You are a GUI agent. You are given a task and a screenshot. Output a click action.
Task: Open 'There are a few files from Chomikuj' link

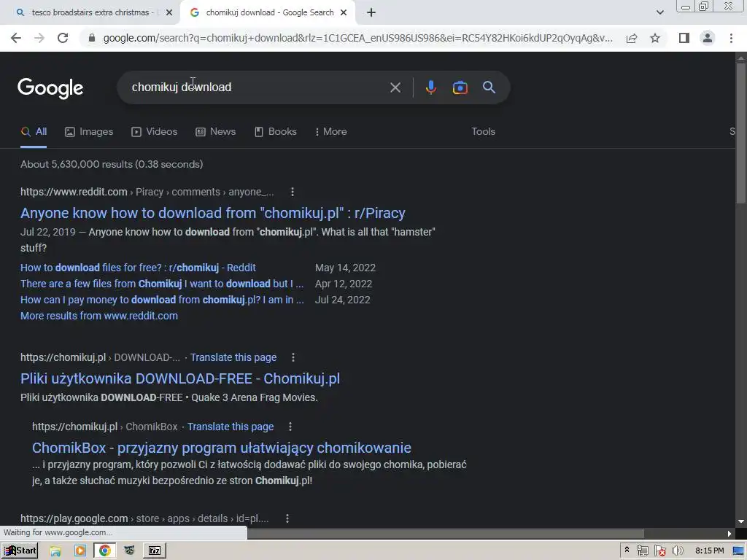pos(162,284)
